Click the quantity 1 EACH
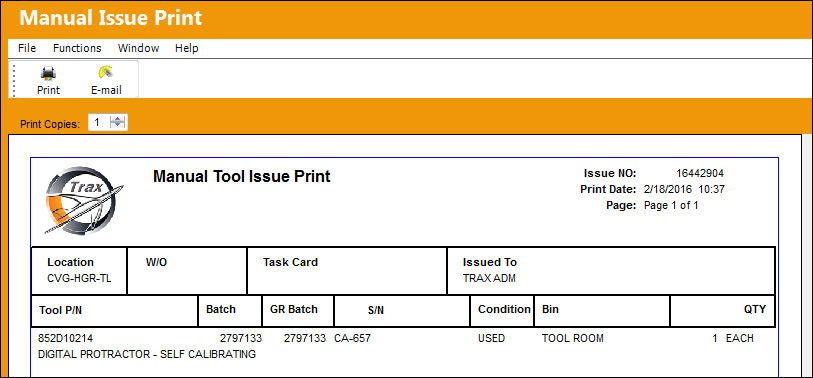Viewport: 813px width, 378px height. pyautogui.click(x=733, y=339)
